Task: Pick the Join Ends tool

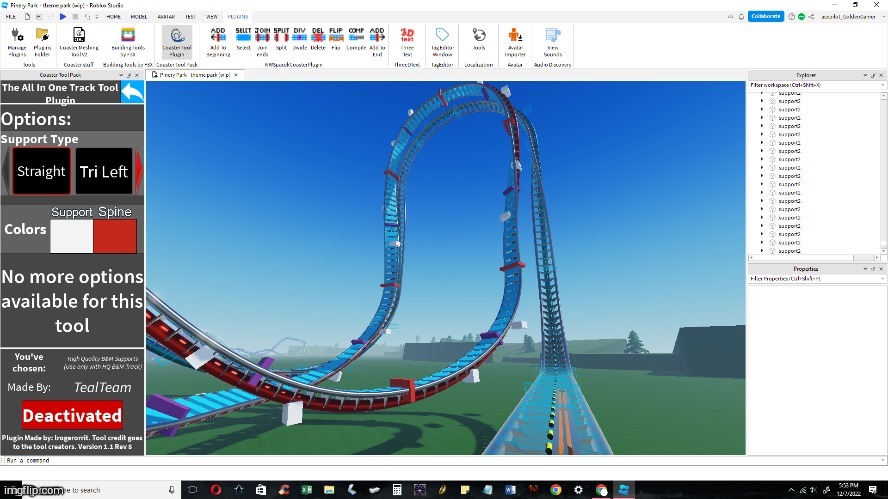Action: (262, 42)
